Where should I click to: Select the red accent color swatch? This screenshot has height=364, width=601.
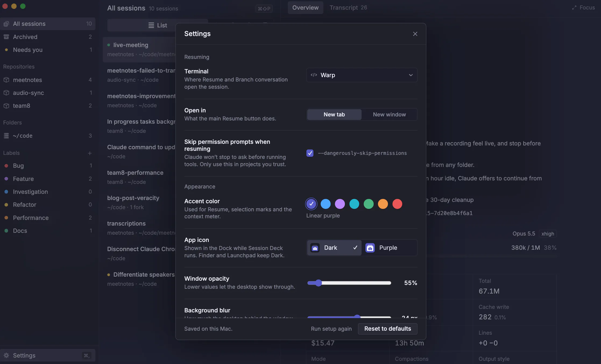click(x=397, y=204)
